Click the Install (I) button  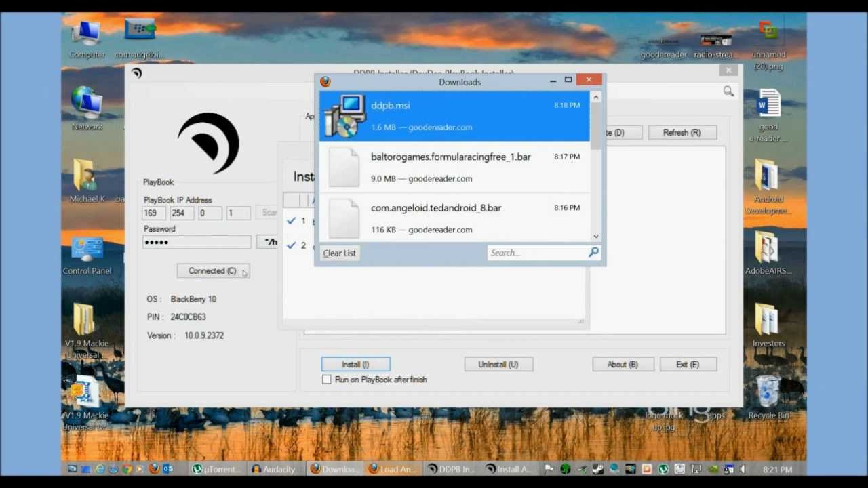[x=355, y=365]
